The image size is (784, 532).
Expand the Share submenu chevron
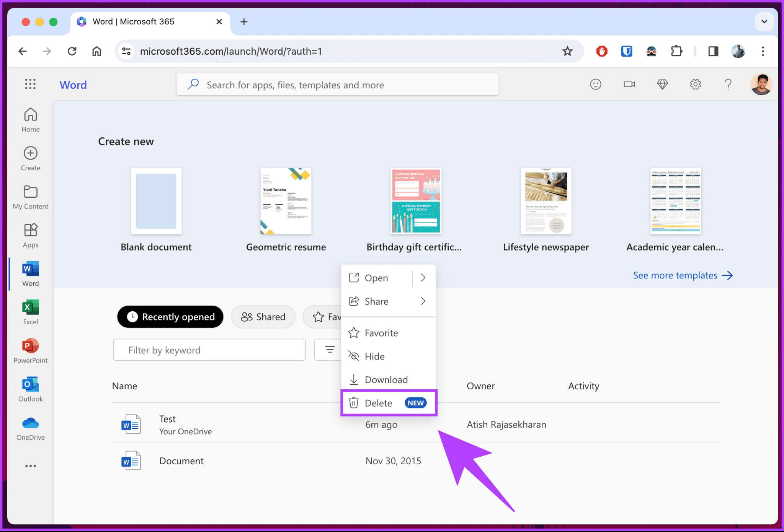click(x=423, y=301)
